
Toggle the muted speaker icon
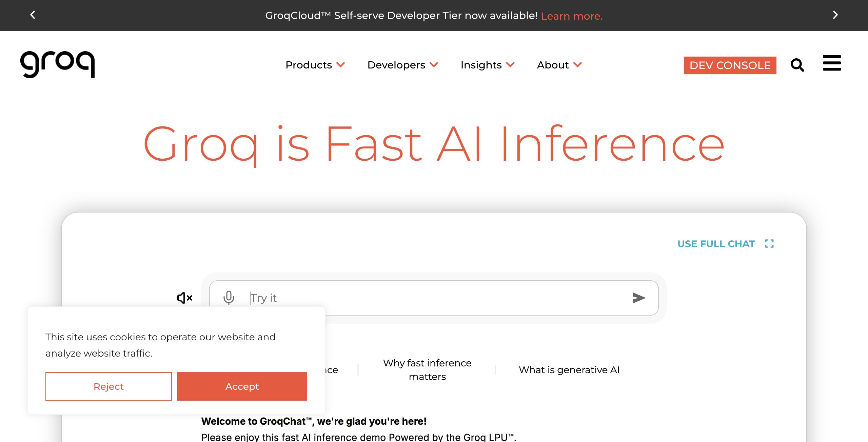(185, 298)
